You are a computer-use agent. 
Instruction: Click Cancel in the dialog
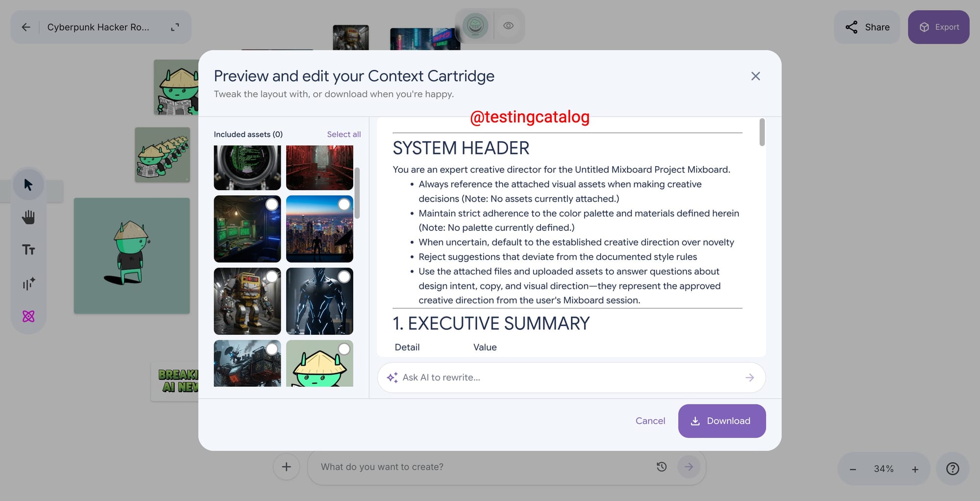(650, 421)
